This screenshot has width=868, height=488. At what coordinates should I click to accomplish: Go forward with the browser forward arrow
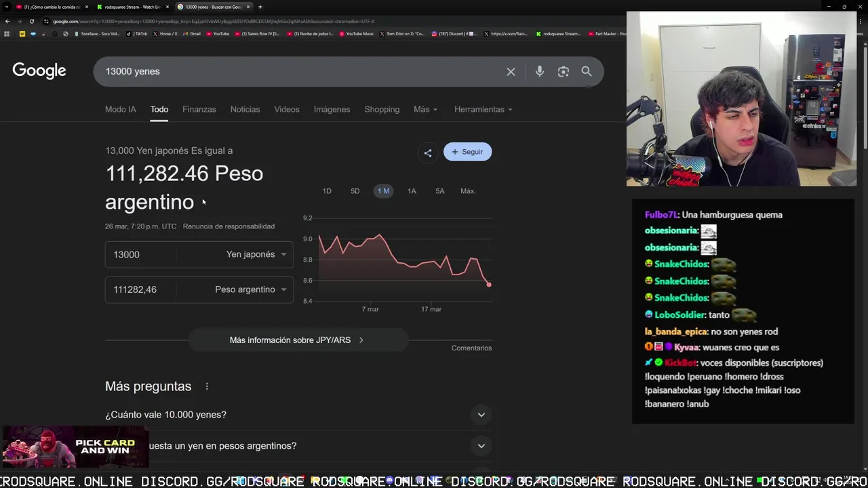19,21
